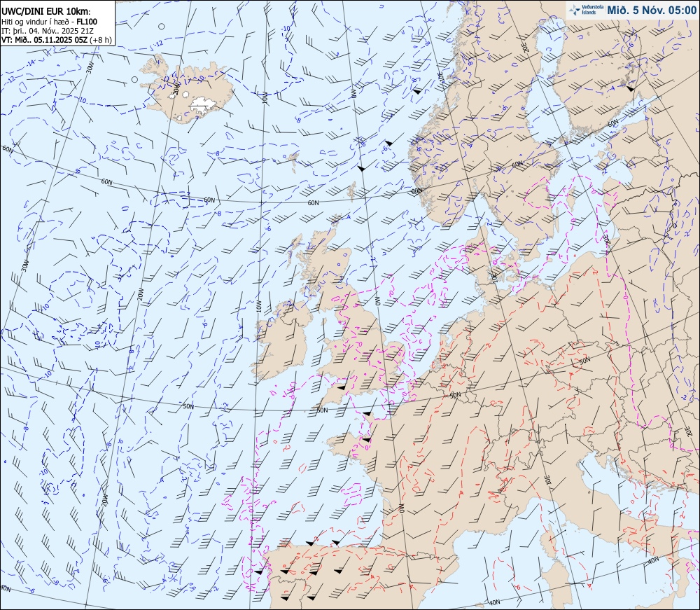Image resolution: width=700 pixels, height=610 pixels.
Task: Click the Veðurstofa Íslands logo
Action: pos(585,10)
